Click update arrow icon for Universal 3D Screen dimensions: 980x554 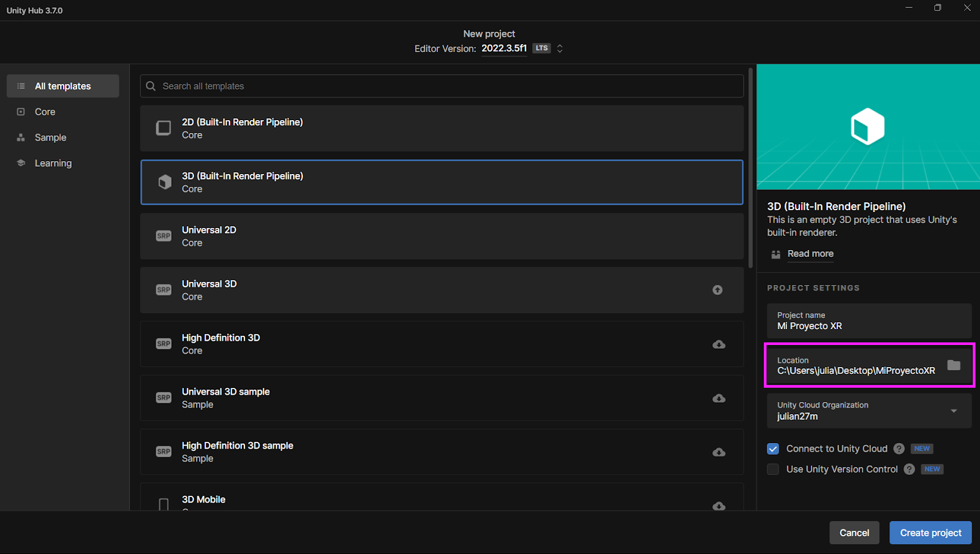[x=717, y=290]
